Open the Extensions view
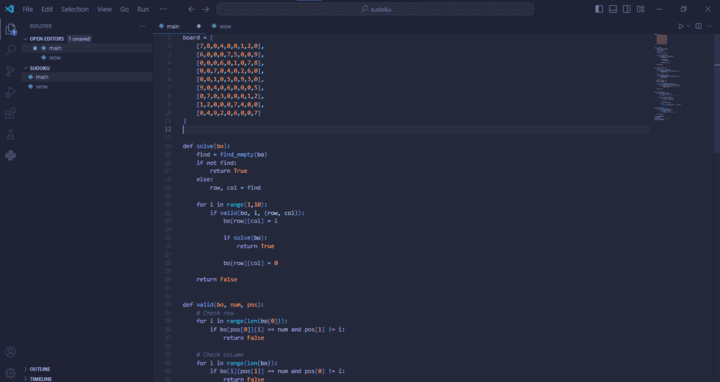 pos(10,113)
